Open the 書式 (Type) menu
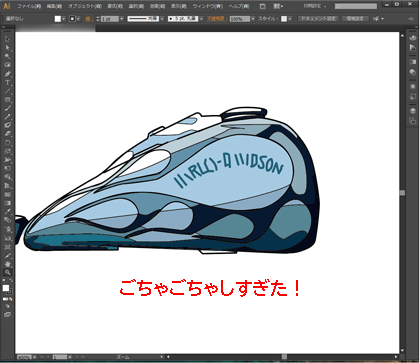Image resolution: width=420 pixels, height=363 pixels. 115,6
